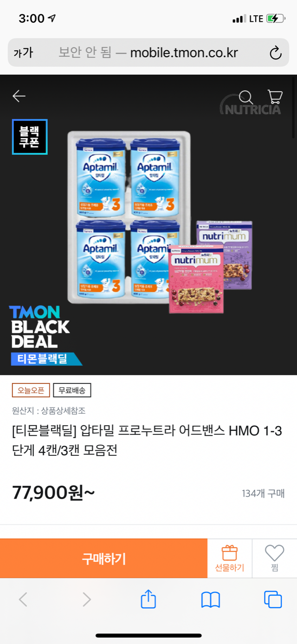
Task: Open the Safari share sheet icon
Action: [x=148, y=598]
